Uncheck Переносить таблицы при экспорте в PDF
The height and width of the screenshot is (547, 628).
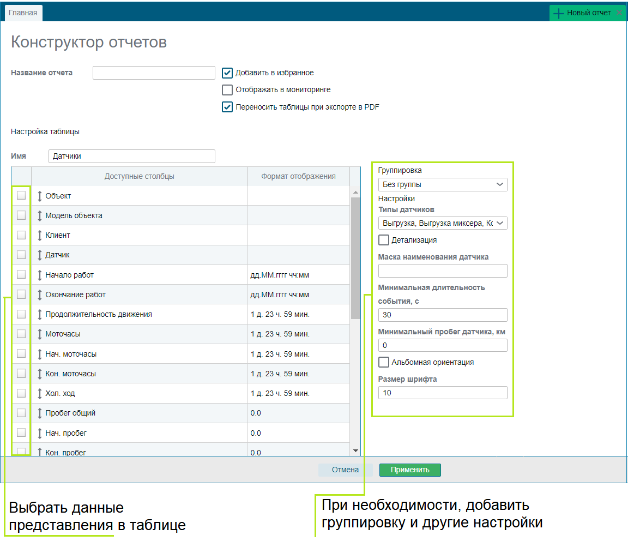(x=227, y=107)
